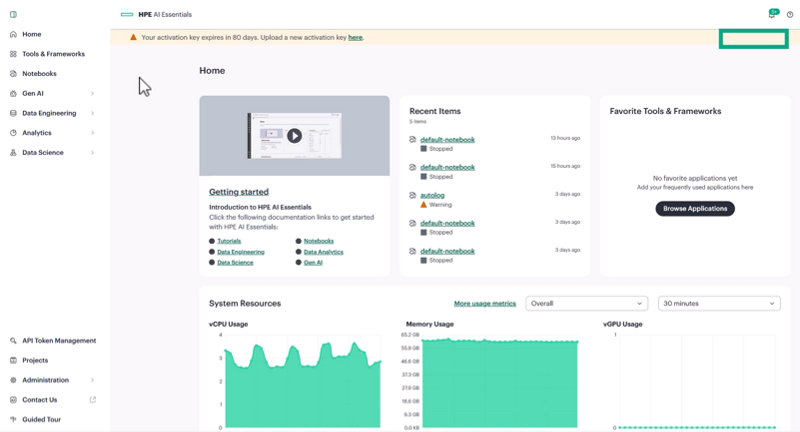The height and width of the screenshot is (432, 800).
Task: Open the Data Engineering documentation link
Action: [x=241, y=252]
